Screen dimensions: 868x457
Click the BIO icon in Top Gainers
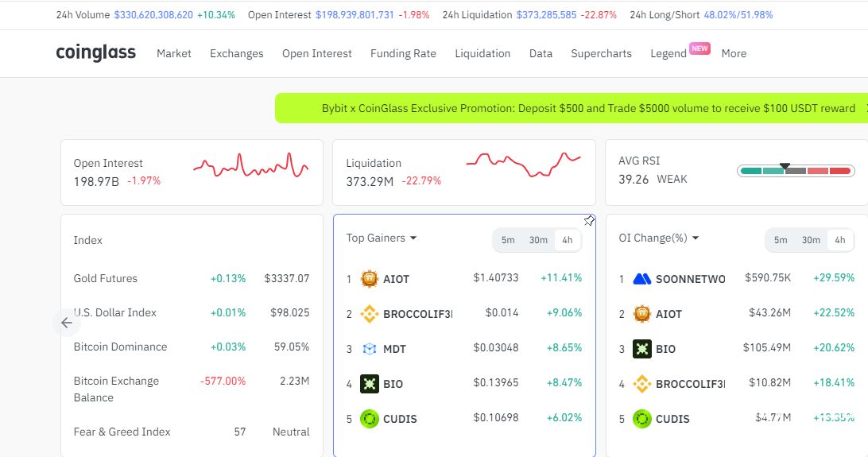click(x=370, y=384)
